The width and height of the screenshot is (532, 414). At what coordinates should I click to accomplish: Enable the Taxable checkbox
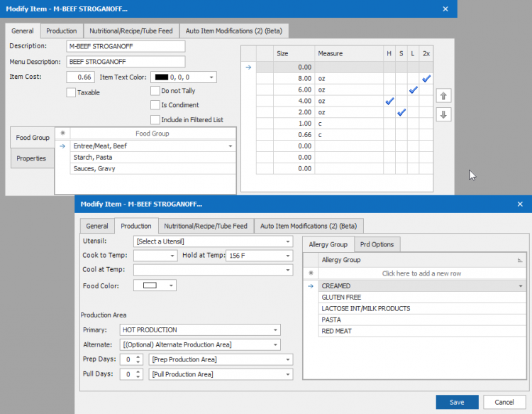point(71,92)
